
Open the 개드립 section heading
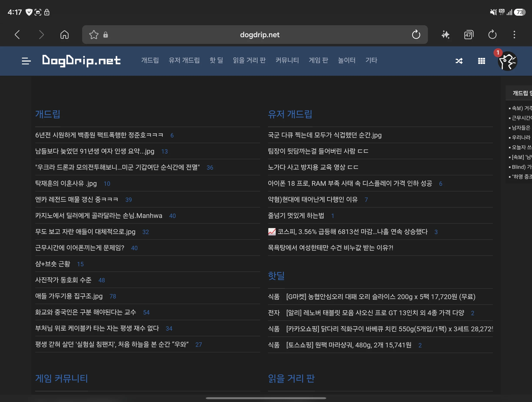(48, 114)
